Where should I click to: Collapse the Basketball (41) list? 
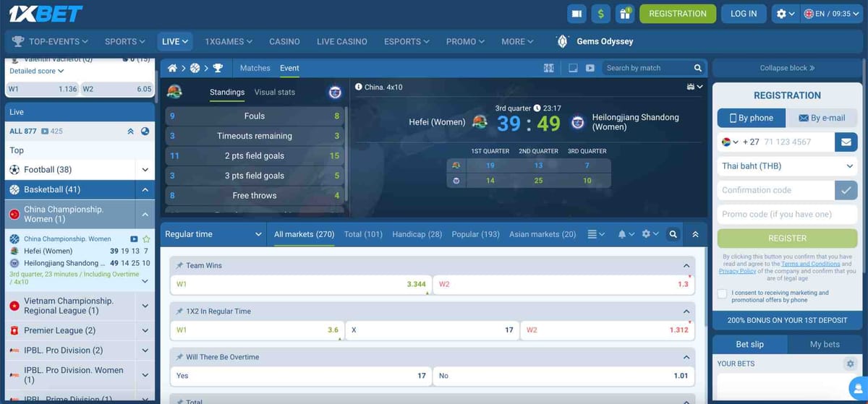pos(145,190)
